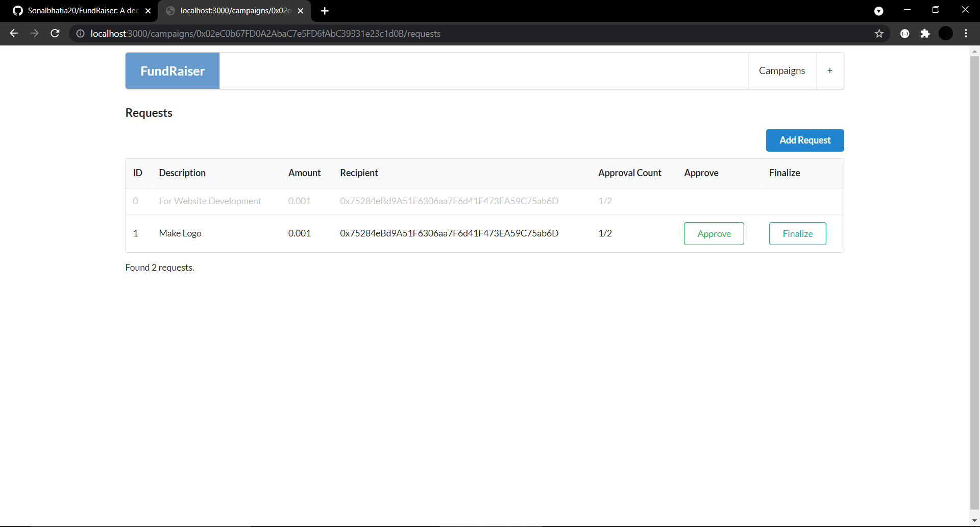Click the screen recorder dropdown in title bar
Screen dimensions: 980x527
(x=879, y=11)
